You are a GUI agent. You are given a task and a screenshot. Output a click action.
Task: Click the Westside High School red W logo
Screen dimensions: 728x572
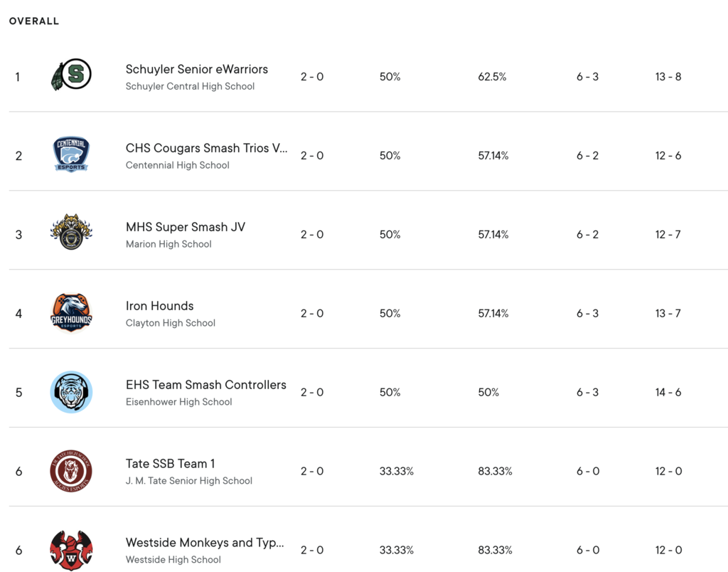pos(71,550)
